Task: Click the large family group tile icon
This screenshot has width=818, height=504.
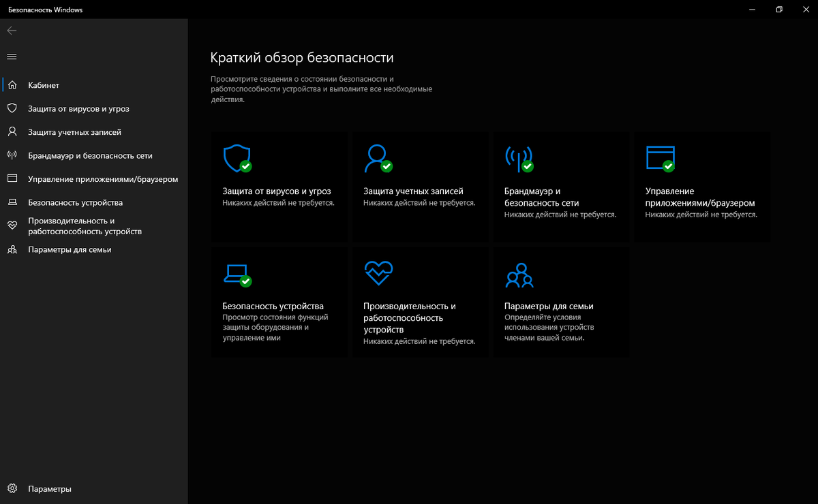Action: [x=519, y=274]
